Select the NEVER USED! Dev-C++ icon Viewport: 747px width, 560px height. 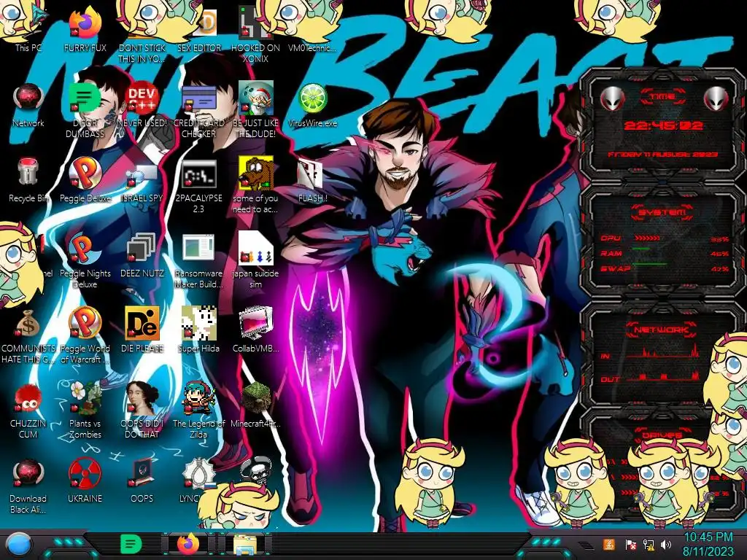[142, 105]
